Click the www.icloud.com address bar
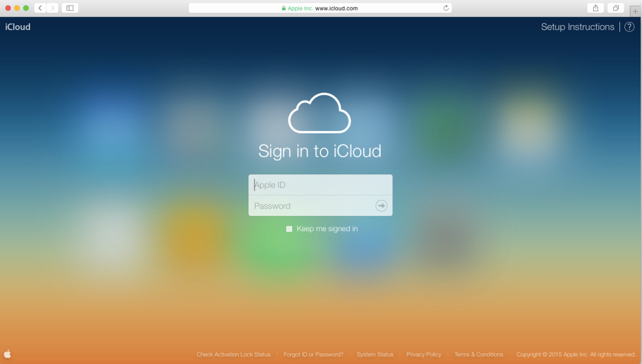642x364 pixels. click(x=320, y=8)
